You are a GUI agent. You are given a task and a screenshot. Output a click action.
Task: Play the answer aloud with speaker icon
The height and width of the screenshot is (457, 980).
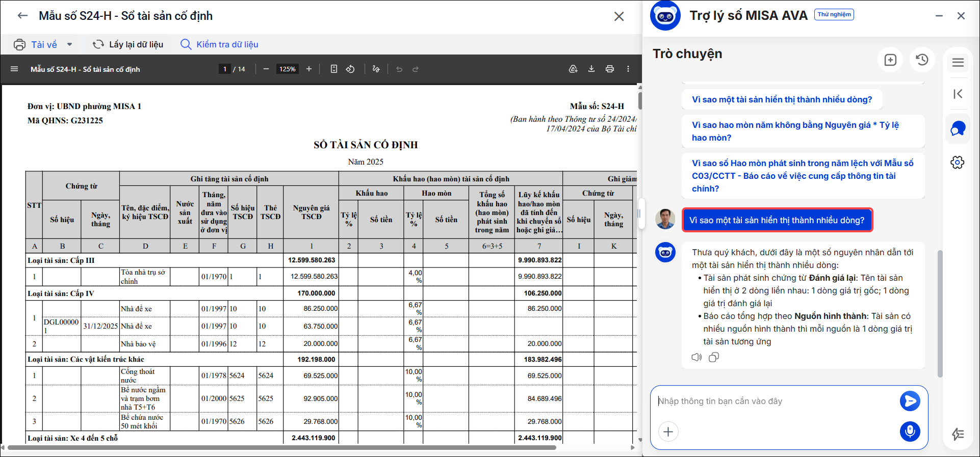[x=697, y=357]
